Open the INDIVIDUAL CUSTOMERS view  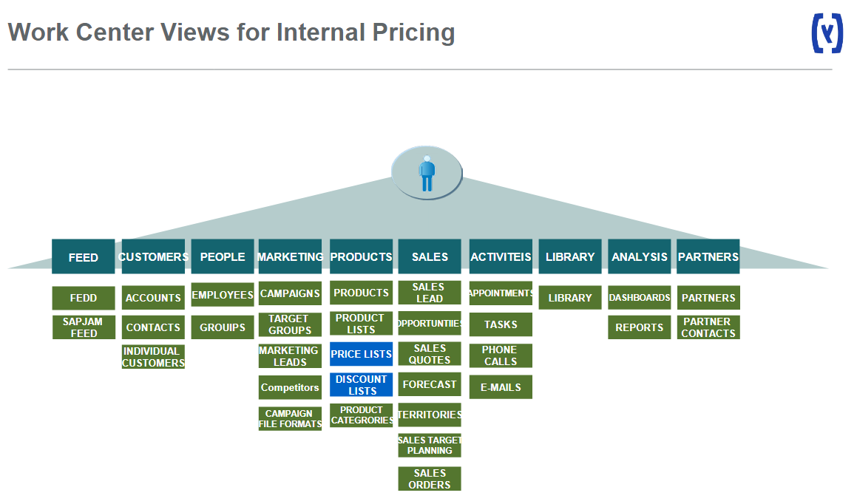click(x=153, y=356)
